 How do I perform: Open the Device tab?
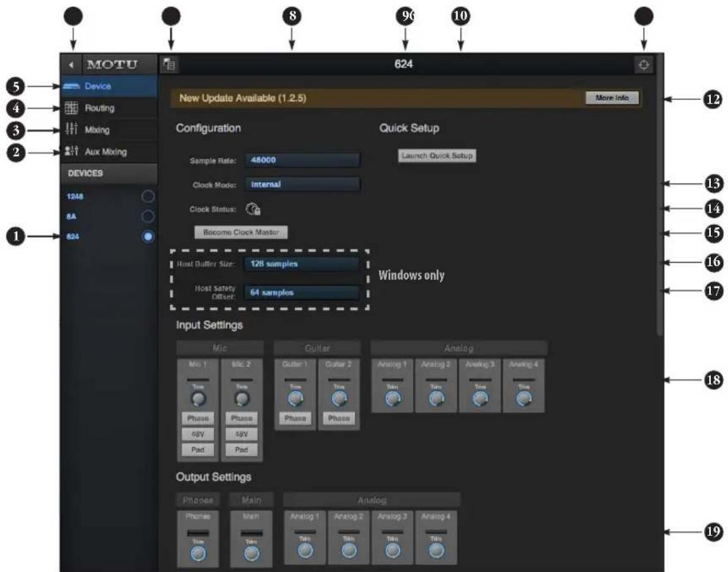(x=109, y=86)
